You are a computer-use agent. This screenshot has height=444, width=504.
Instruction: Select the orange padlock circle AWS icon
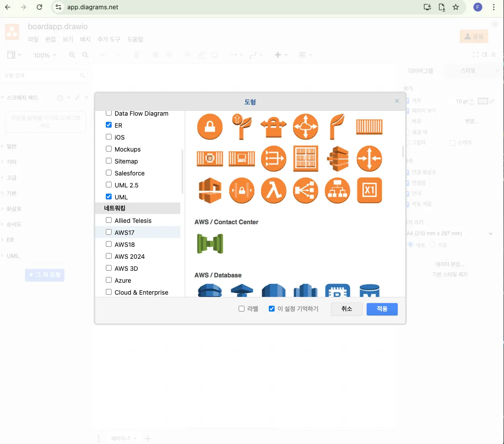209,127
